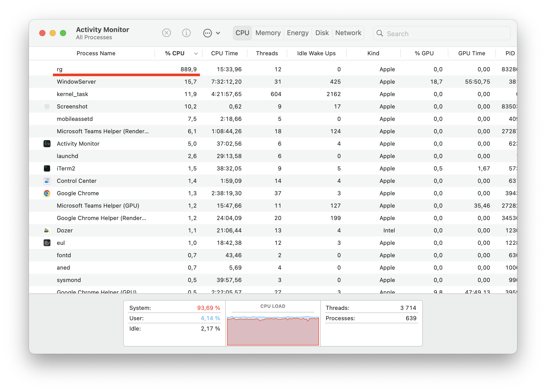Open the Energy tab

pyautogui.click(x=298, y=33)
